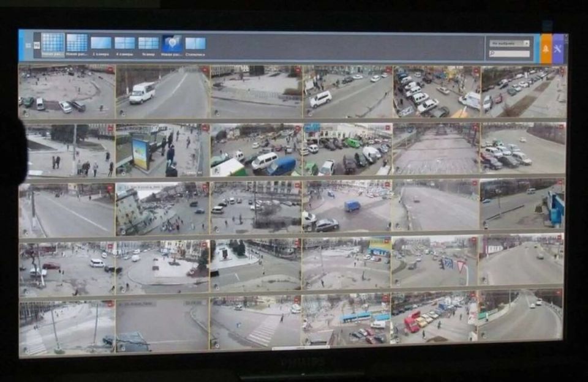Open settings via the purple wrench icon
Viewport: 588px width, 382px height.
click(x=558, y=49)
